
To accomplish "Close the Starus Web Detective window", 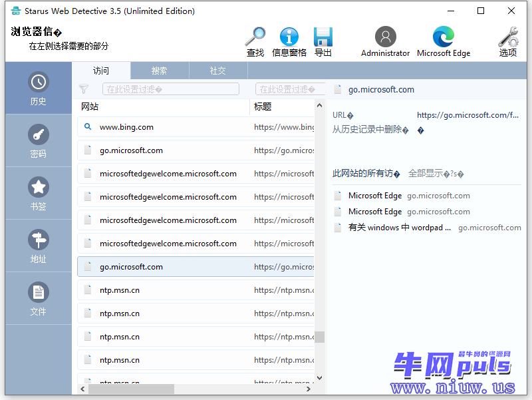I will coord(511,11).
